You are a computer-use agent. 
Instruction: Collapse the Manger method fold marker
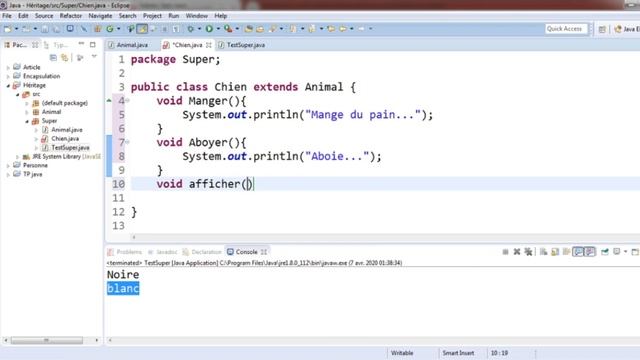click(128, 100)
